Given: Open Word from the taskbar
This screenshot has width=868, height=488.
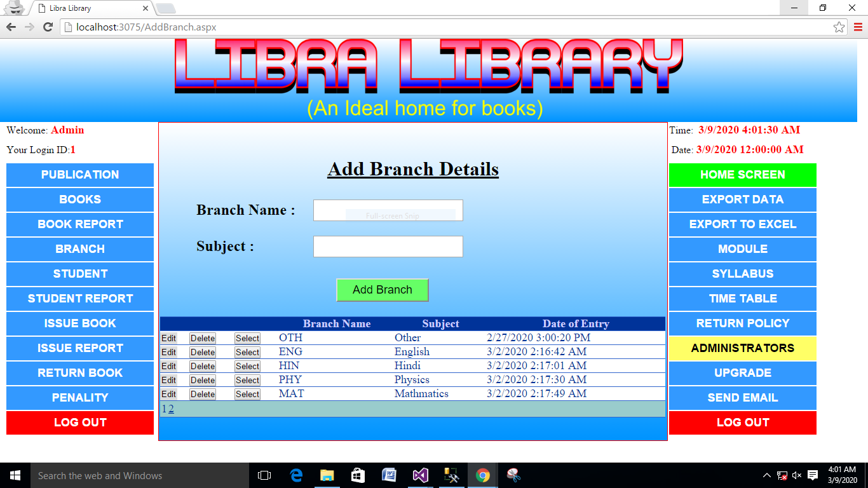Looking at the screenshot, I should (389, 475).
